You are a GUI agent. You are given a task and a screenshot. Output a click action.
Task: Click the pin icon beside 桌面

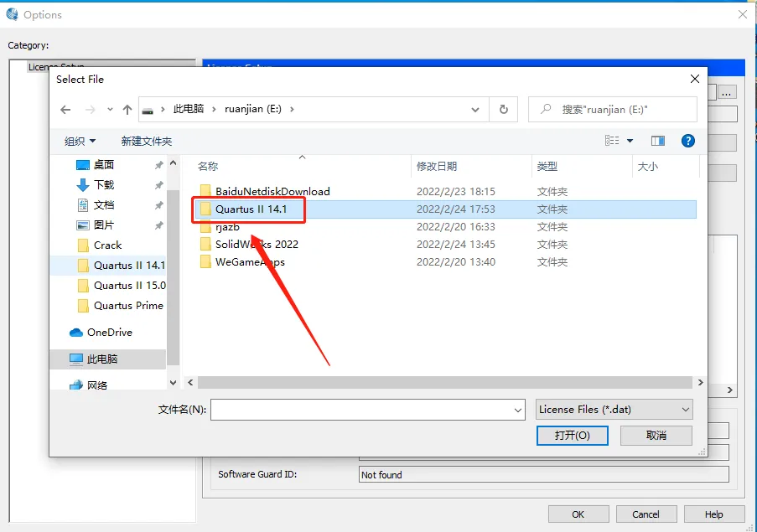tap(158, 165)
